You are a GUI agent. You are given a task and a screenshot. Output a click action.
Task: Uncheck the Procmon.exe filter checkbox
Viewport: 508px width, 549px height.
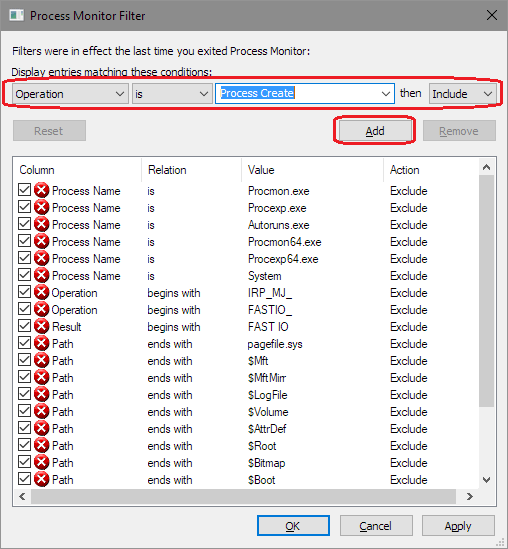(24, 189)
